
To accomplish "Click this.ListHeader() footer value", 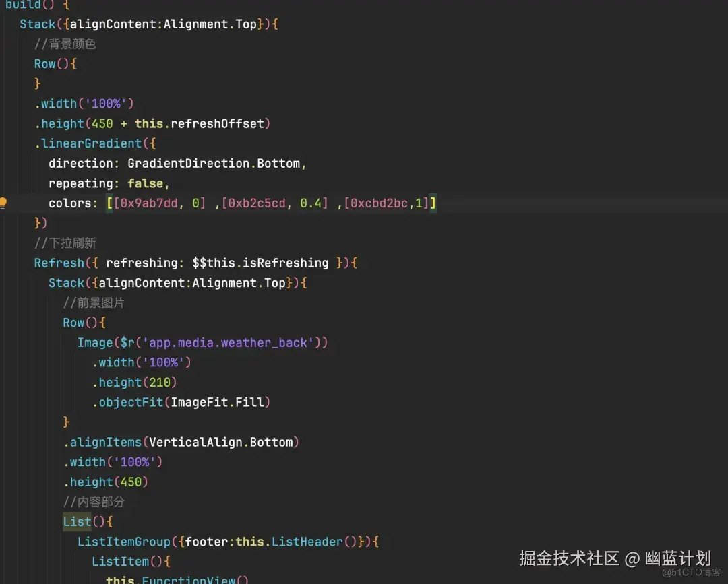I will pyautogui.click(x=296, y=542).
